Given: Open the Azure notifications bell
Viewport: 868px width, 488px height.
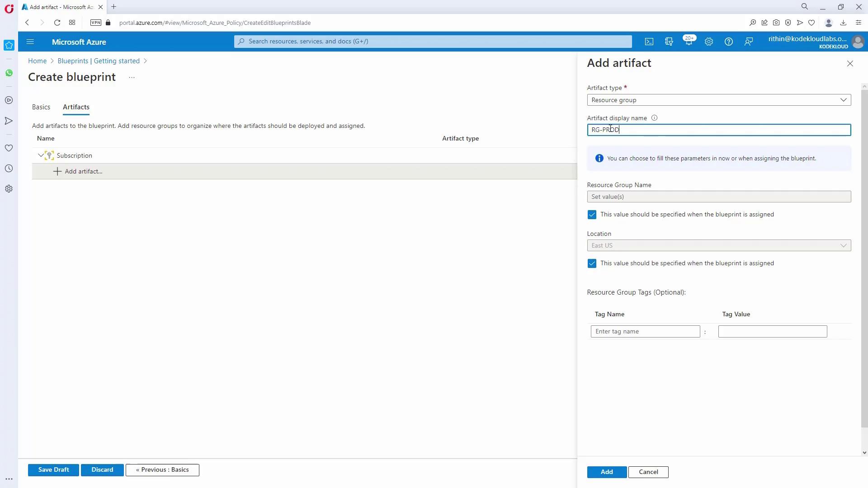Looking at the screenshot, I should point(689,42).
